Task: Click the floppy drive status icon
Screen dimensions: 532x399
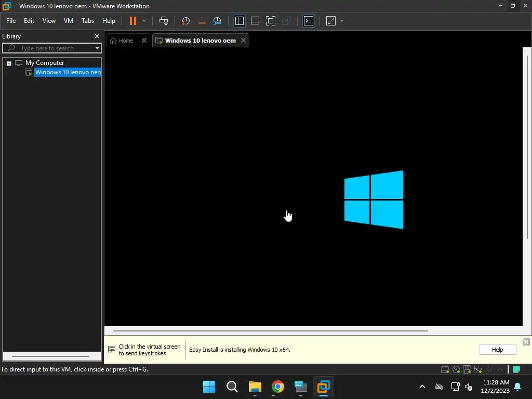Action: (467, 369)
